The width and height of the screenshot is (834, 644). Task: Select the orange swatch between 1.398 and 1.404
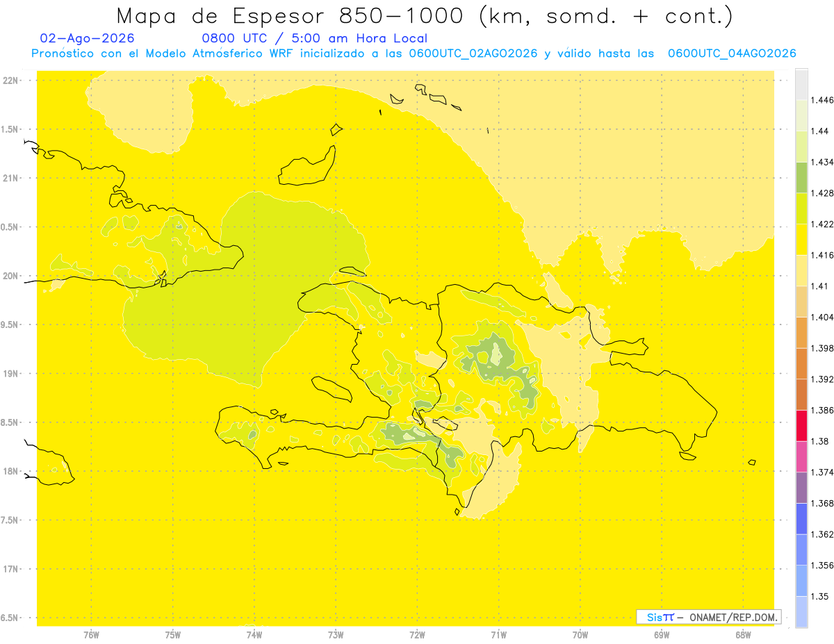801,332
